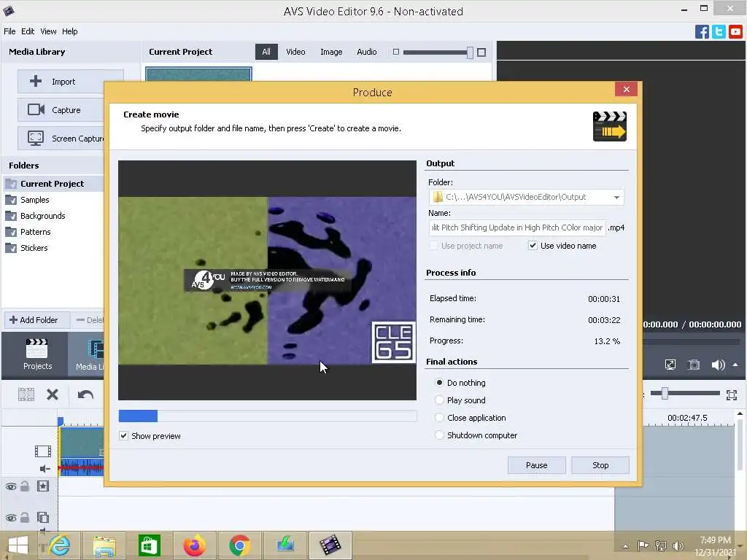Screen dimensions: 747x560
Task: Open the output Folder dropdown
Action: pos(616,197)
